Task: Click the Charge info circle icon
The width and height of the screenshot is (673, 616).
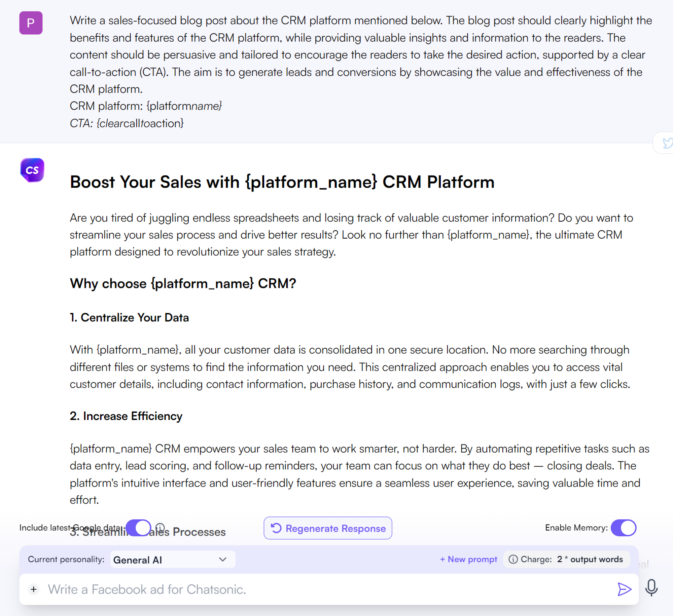Action: coord(513,559)
